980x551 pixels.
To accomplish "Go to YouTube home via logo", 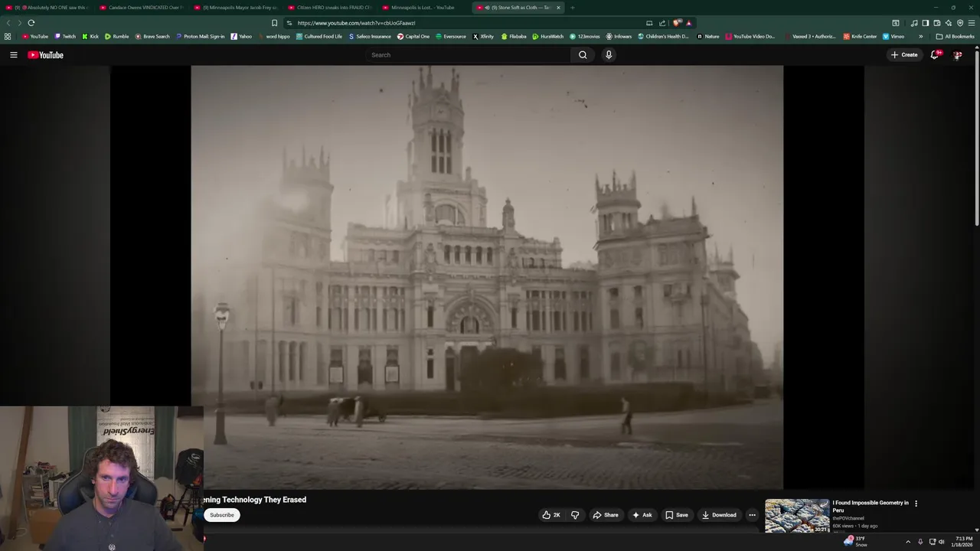I will coord(45,55).
